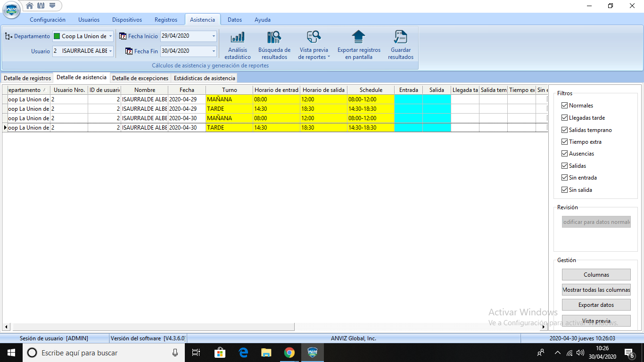Click the network icon in system tray
Screen dimensions: 644x362
click(570, 353)
